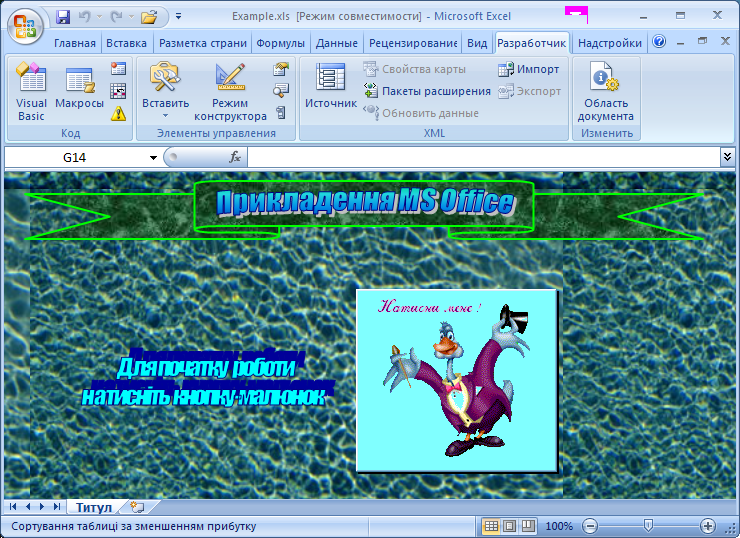Switch to the Главная tab

[x=75, y=43]
